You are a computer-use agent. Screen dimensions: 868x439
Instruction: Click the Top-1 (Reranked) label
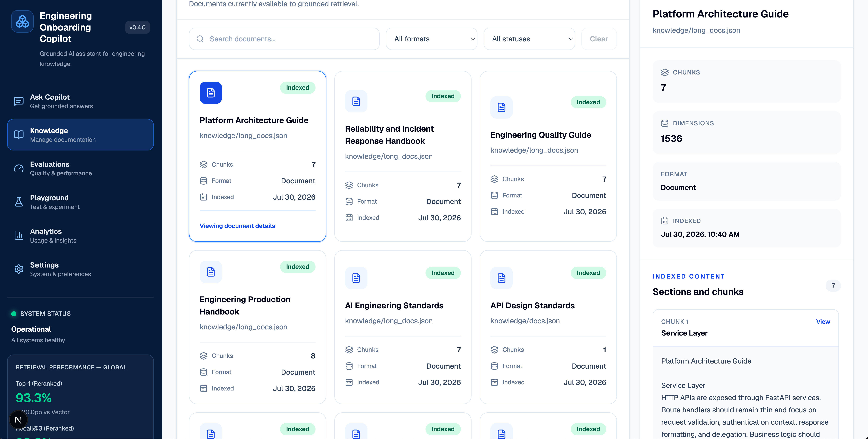[39, 384]
